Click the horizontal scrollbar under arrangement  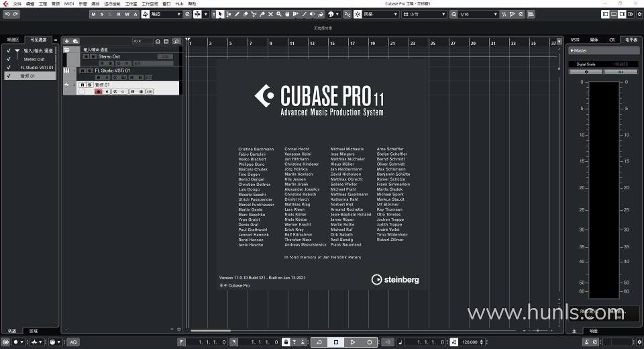[211, 330]
